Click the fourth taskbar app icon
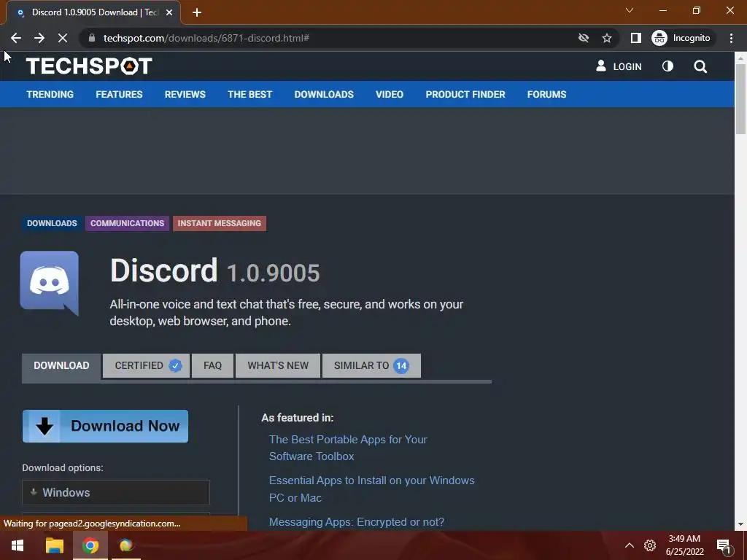The height and width of the screenshot is (560, 747). (126, 545)
